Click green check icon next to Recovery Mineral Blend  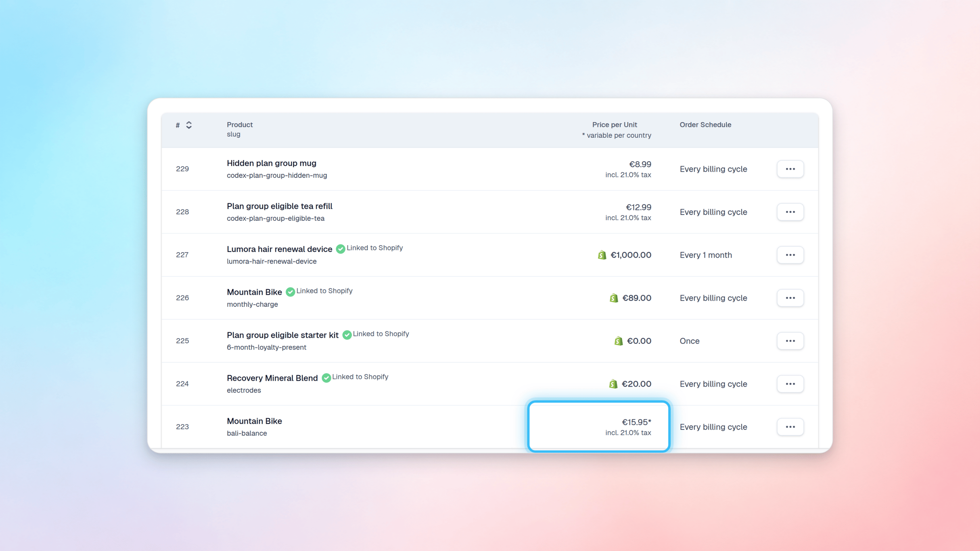coord(326,378)
